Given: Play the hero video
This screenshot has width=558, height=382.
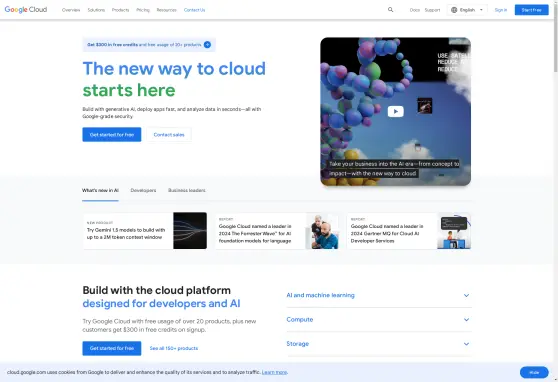Looking at the screenshot, I should pos(395,111).
